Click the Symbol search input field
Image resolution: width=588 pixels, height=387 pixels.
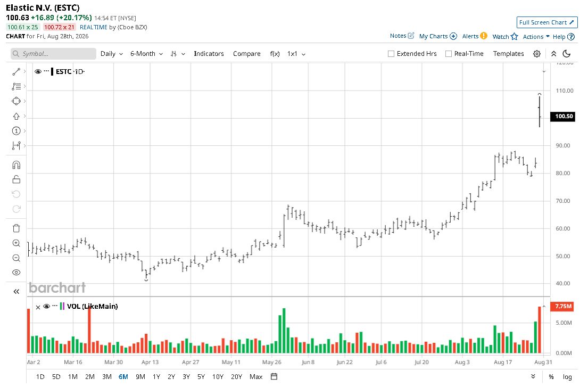pyautogui.click(x=53, y=54)
